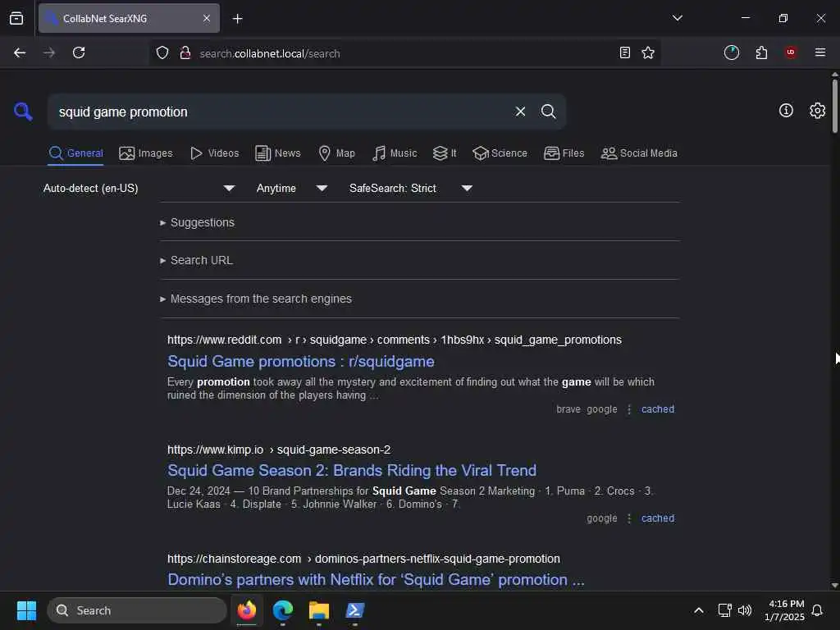Click scrollbar down arrow
The width and height of the screenshot is (840, 630).
[834, 585]
